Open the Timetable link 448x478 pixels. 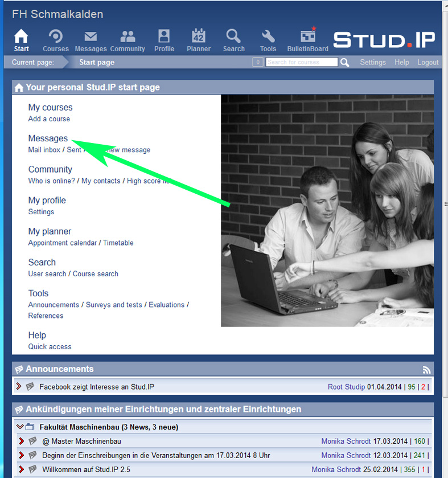click(x=118, y=243)
